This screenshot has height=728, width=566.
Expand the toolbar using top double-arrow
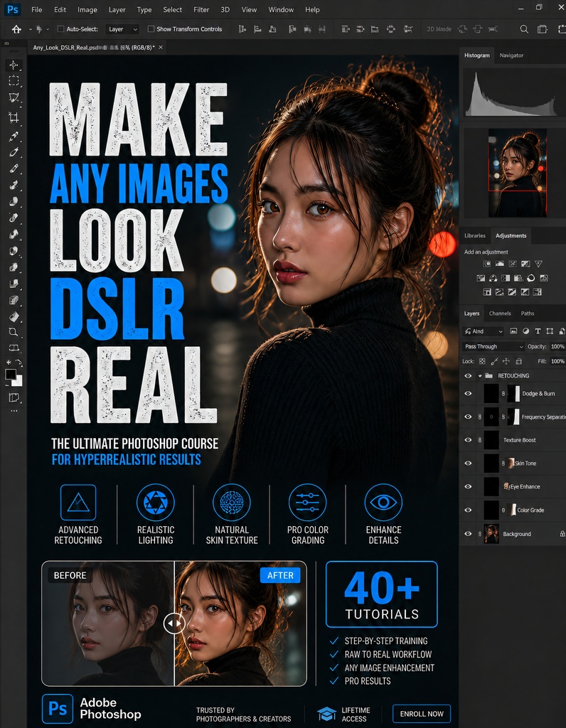point(6,43)
